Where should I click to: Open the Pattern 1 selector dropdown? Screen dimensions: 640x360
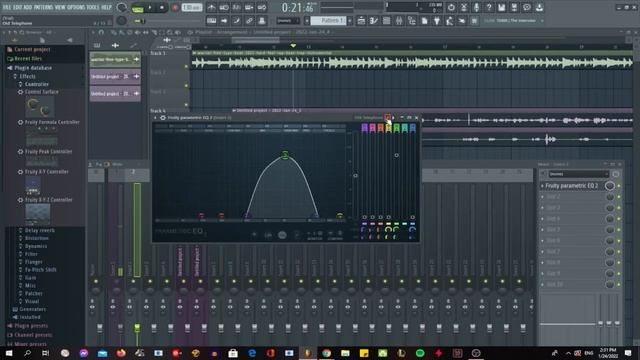tap(329, 20)
